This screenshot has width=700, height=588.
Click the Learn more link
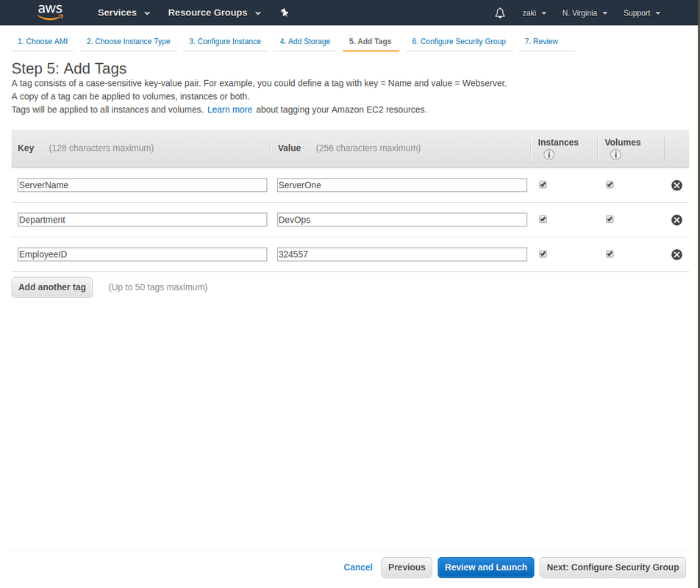pos(229,110)
